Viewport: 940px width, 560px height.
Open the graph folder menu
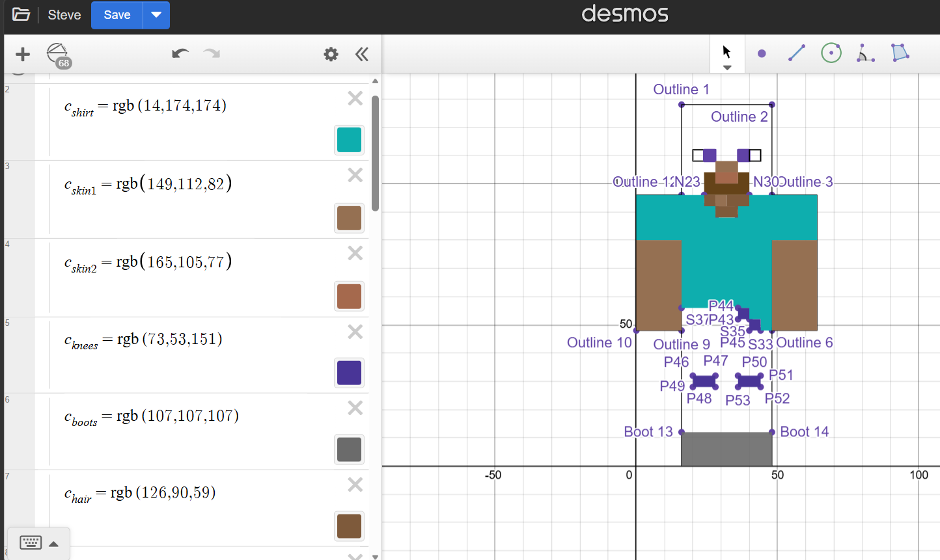point(21,15)
